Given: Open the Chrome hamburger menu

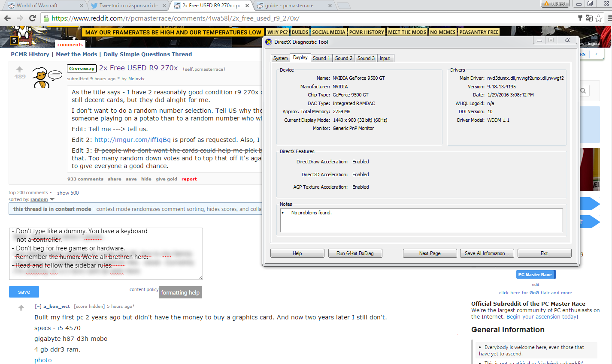Looking at the screenshot, I should [x=609, y=18].
